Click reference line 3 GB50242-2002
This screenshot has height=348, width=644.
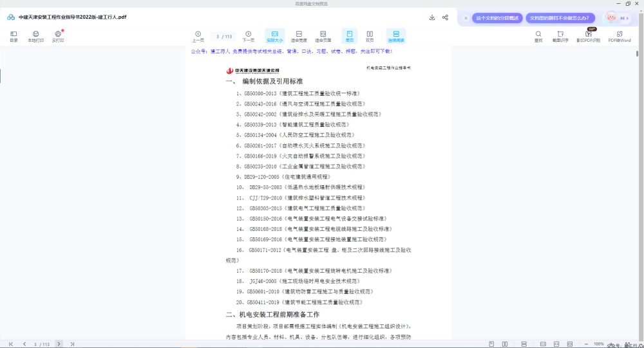309,114
